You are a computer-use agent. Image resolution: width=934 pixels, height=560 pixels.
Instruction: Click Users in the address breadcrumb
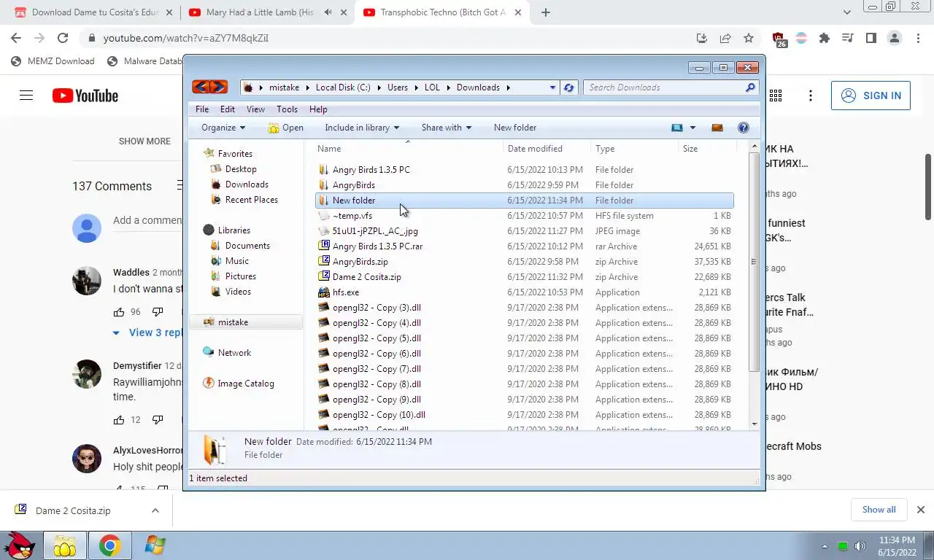(398, 87)
